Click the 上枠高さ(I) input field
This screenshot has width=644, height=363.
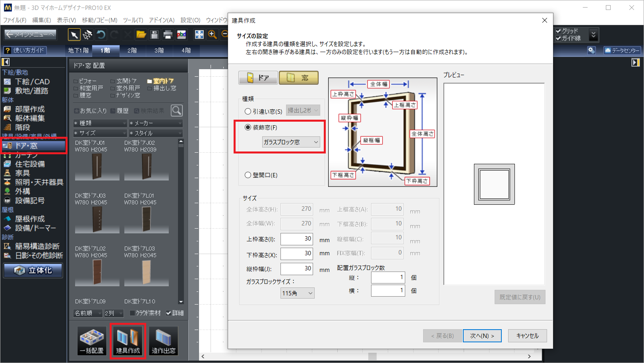(296, 239)
